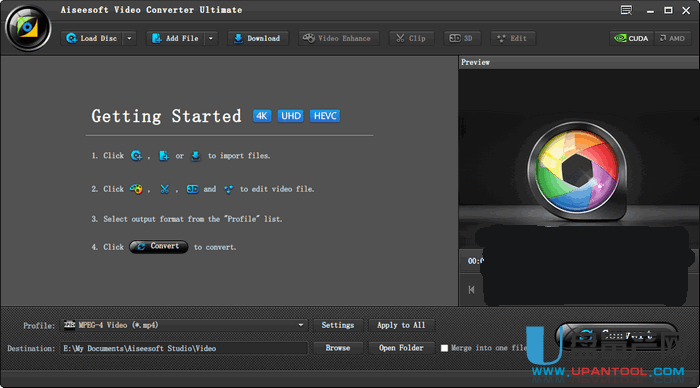Image resolution: width=700 pixels, height=388 pixels.
Task: Click Apply to All button
Action: click(x=401, y=325)
